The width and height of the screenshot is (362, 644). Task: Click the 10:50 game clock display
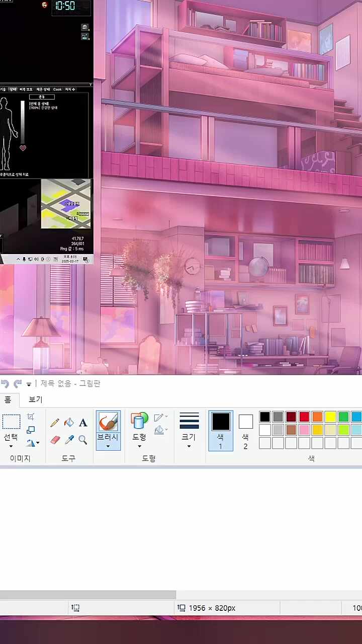[65, 6]
